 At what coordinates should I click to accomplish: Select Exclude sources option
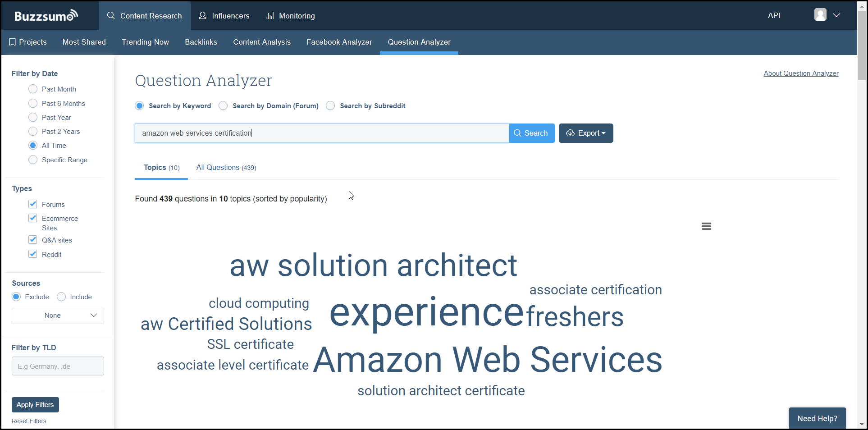(x=16, y=297)
